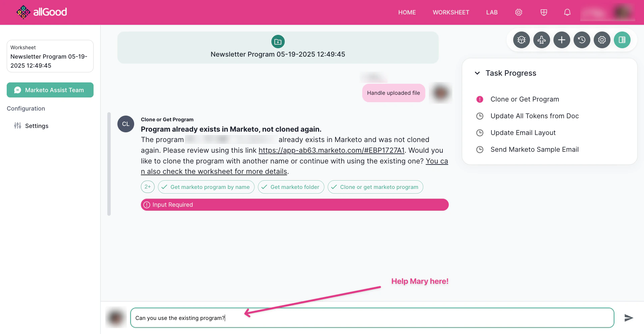Click the Newsletter Program title banner

tap(278, 48)
